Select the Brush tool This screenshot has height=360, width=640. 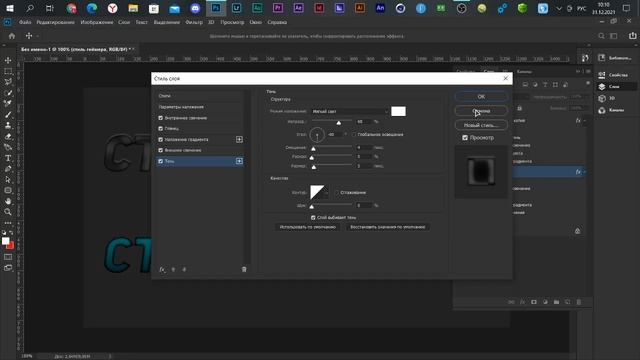point(8,115)
